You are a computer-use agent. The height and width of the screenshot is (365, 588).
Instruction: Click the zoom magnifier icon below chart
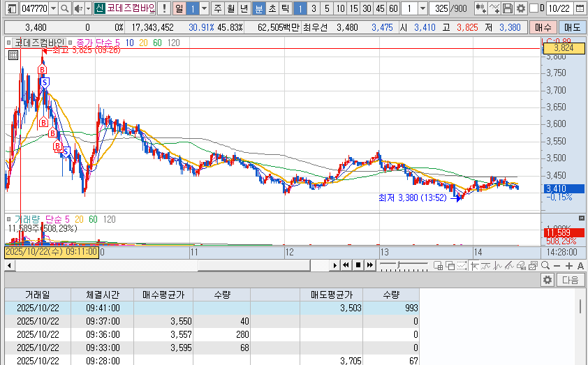(x=545, y=265)
